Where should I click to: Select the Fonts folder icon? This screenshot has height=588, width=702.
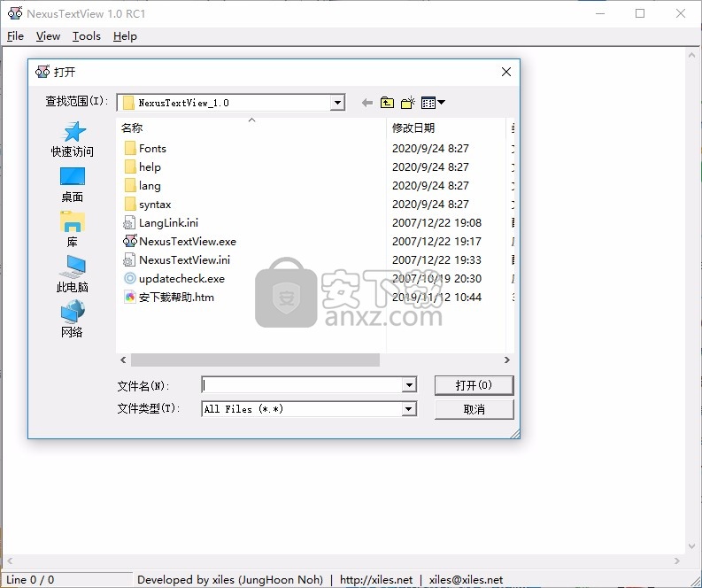(130, 148)
